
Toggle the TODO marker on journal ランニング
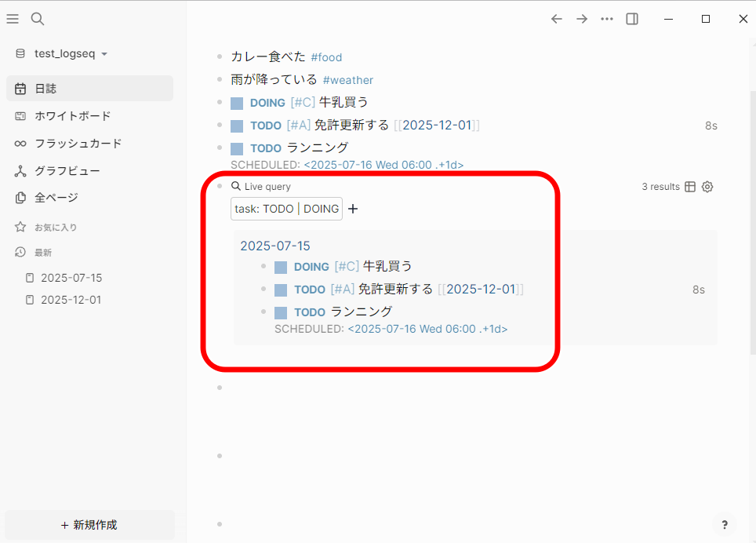click(x=266, y=148)
